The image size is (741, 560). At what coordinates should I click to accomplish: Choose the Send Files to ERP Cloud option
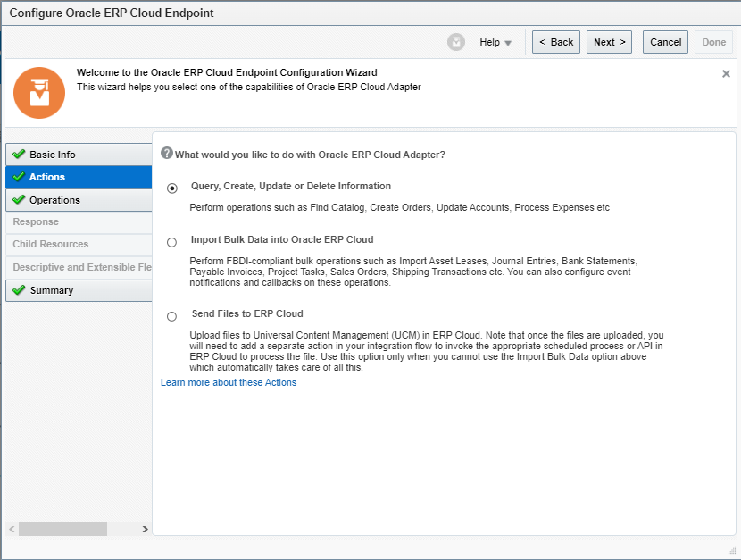(x=171, y=314)
